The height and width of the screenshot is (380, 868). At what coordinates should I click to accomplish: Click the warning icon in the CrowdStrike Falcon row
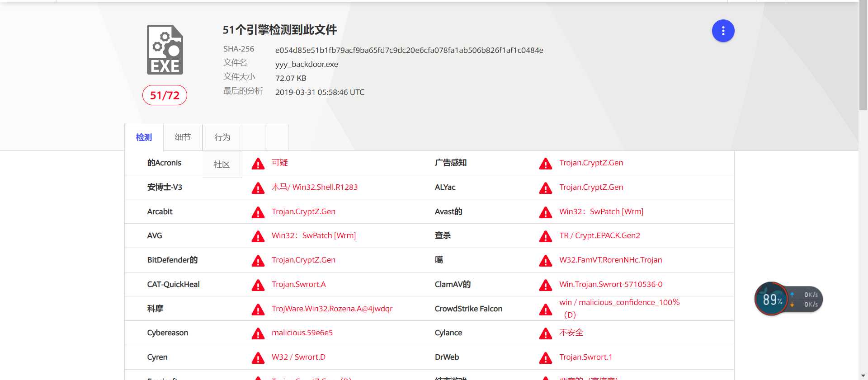click(x=546, y=310)
